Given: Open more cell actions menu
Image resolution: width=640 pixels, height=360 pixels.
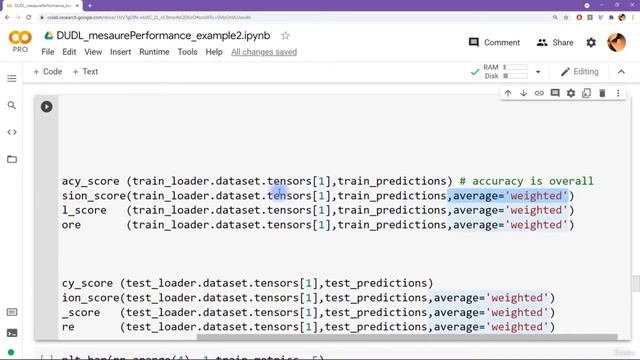Looking at the screenshot, I should coord(618,93).
